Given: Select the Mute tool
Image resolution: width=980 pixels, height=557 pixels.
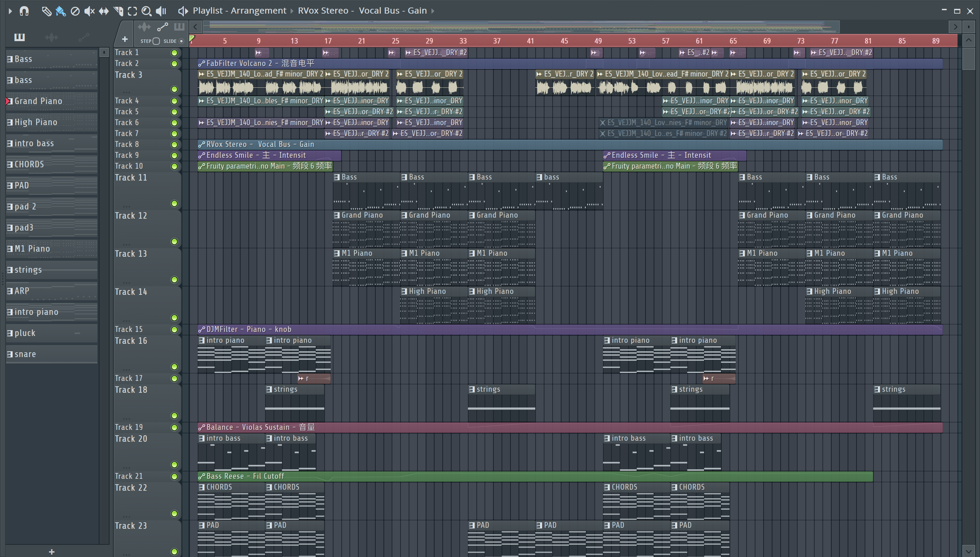Looking at the screenshot, I should coord(89,11).
